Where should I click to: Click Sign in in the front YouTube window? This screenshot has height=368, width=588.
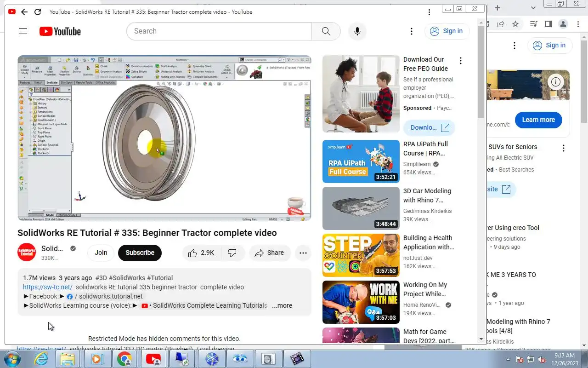pos(447,31)
